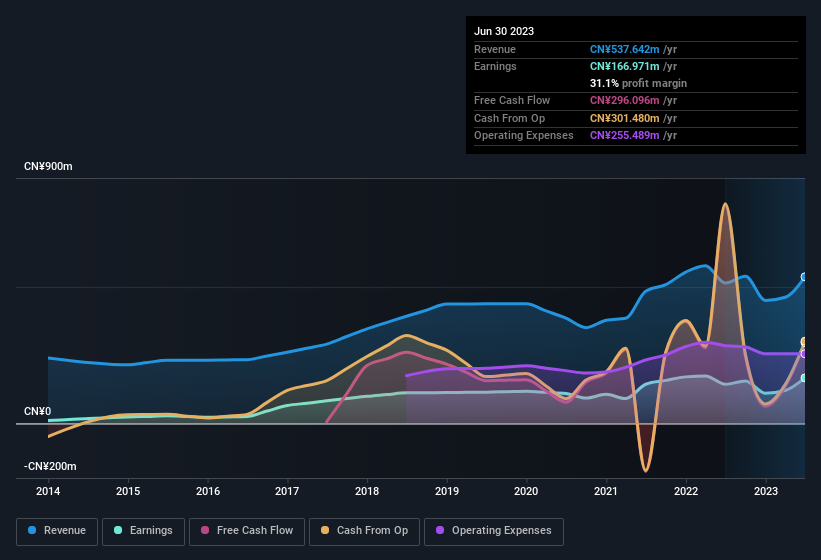Click the Operating Expenses label in tooltip
The height and width of the screenshot is (560, 821).
point(524,136)
